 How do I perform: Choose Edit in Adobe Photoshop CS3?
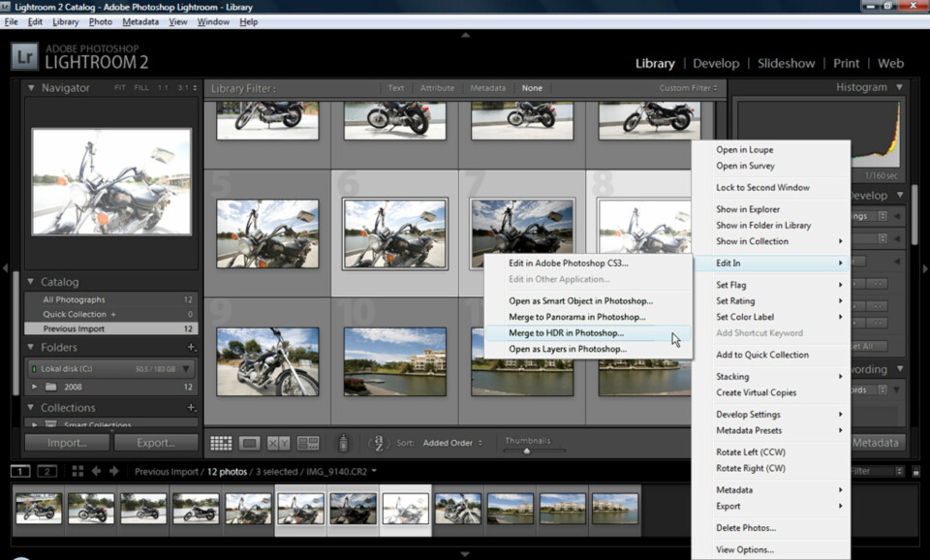pos(588,264)
